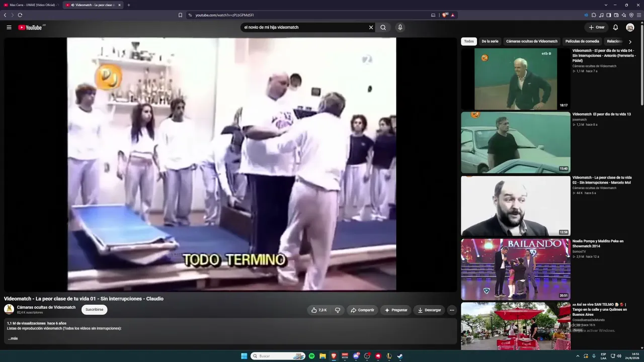Screen dimensions: 644x362
Task: Reload the current page
Action: coord(20,15)
